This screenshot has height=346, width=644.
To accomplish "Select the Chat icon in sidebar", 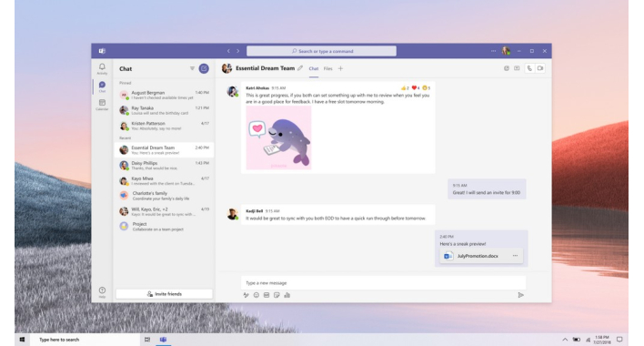I will point(102,86).
